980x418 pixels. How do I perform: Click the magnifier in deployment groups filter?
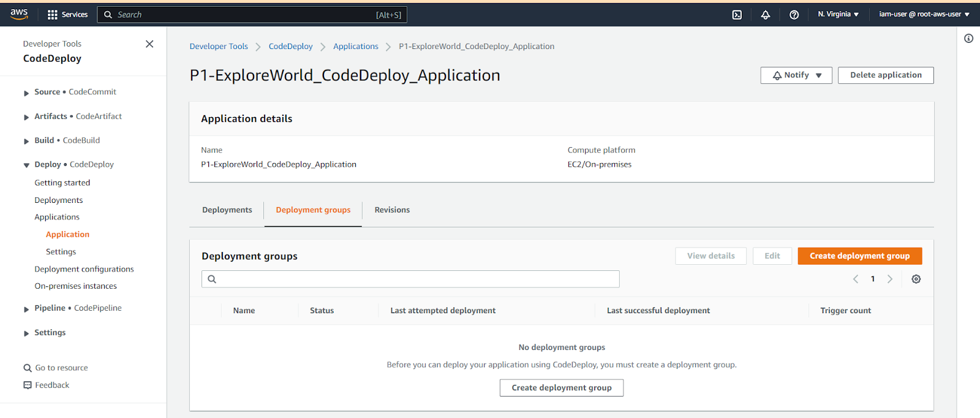[x=212, y=279]
